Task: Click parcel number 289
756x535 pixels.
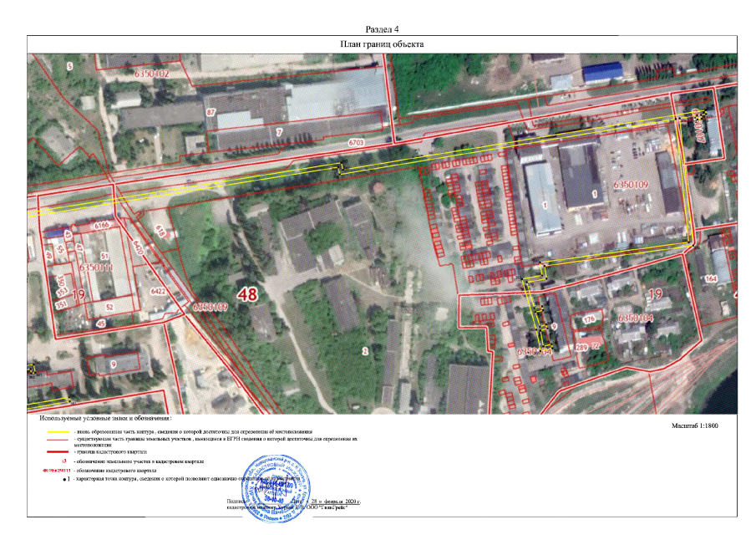Action: (x=582, y=346)
